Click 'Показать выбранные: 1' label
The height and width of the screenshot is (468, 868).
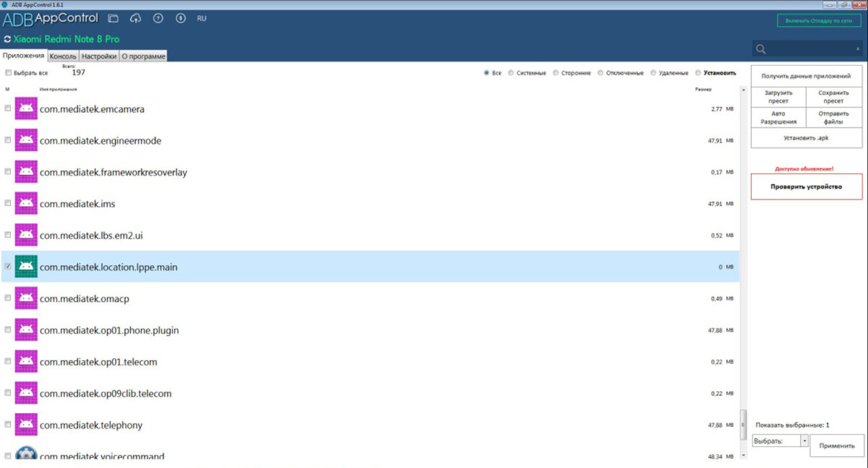[x=792, y=425]
